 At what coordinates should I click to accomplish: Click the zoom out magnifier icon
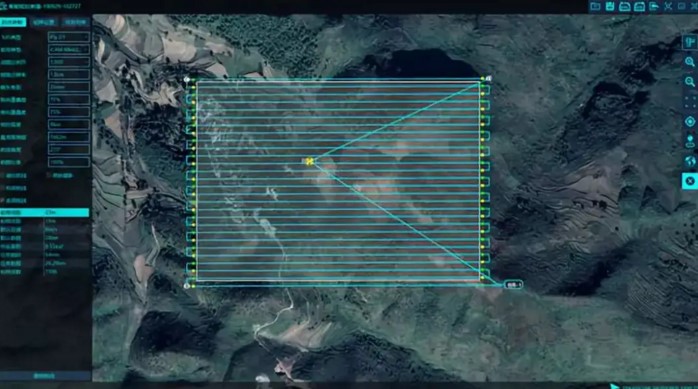690,81
